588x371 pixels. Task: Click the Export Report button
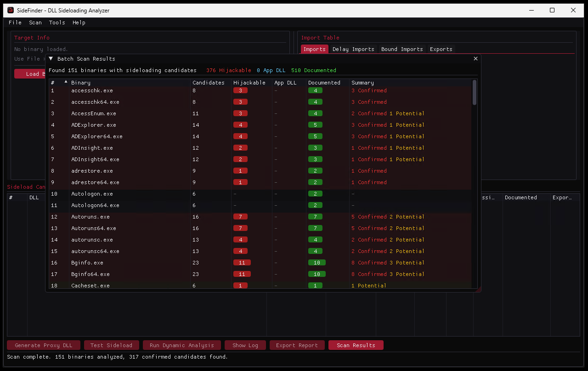pos(297,345)
